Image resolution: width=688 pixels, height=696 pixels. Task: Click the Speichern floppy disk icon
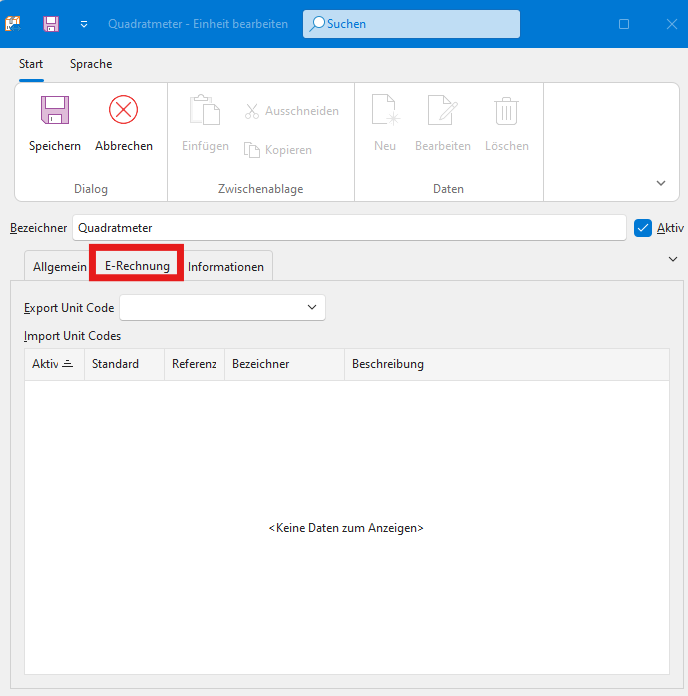coord(54,110)
